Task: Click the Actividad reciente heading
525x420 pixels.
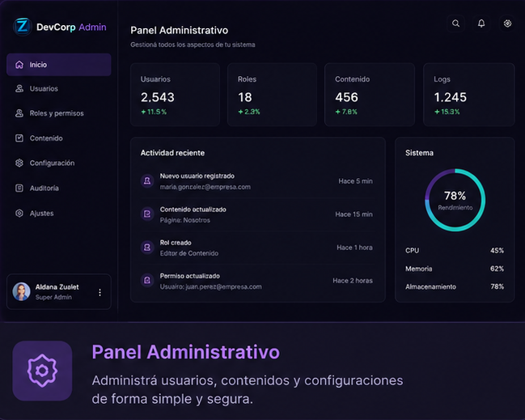Action: (x=172, y=153)
